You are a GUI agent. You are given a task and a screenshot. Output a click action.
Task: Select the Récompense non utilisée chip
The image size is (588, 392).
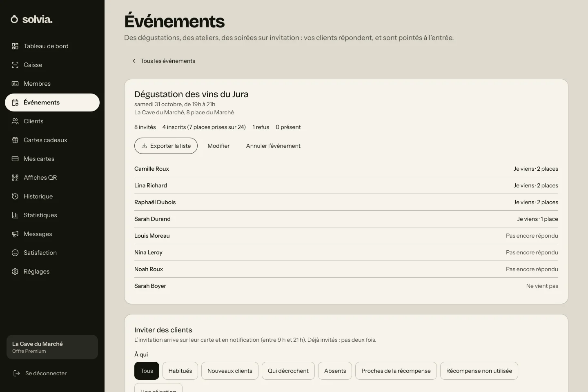tap(479, 371)
